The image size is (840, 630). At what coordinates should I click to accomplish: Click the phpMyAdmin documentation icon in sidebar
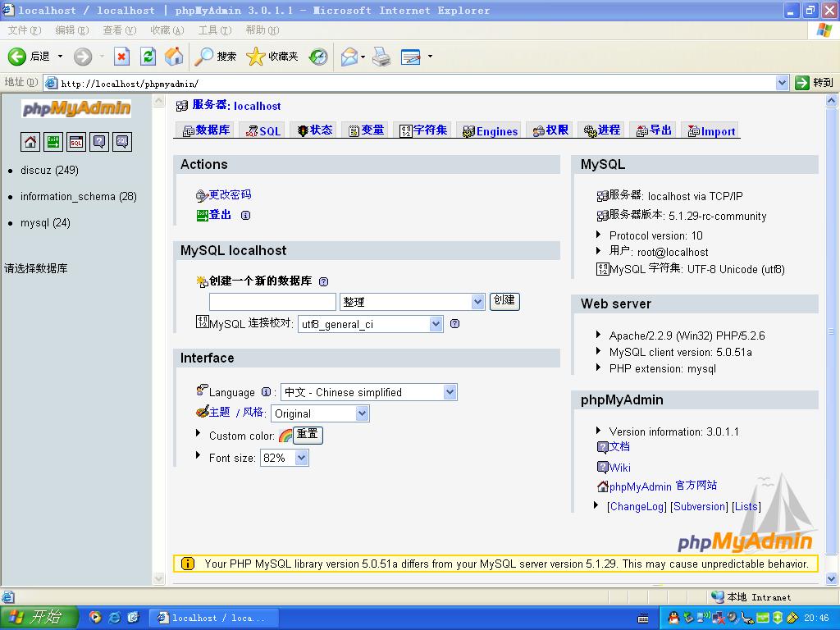click(x=99, y=142)
